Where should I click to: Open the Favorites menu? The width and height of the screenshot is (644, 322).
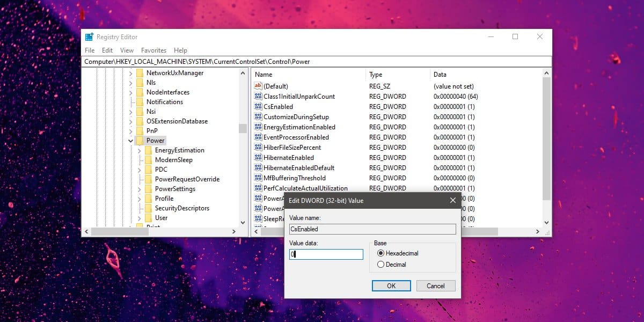click(153, 50)
